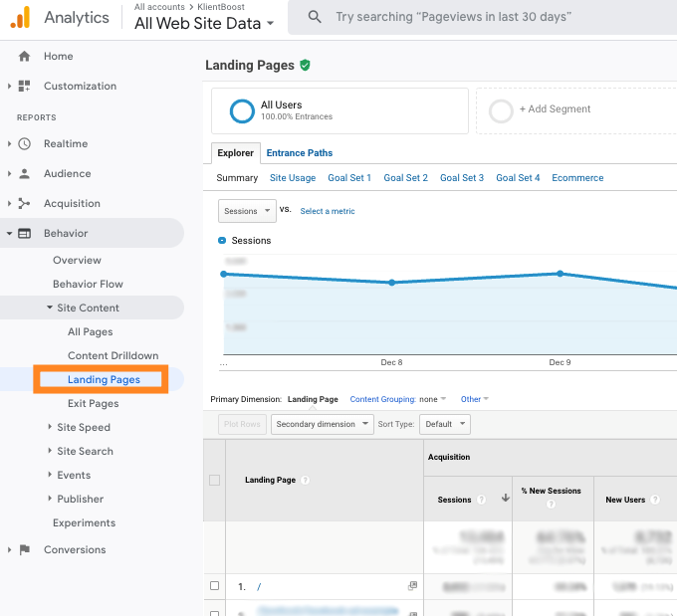This screenshot has height=616, width=677.
Task: Switch to the Entrance Paths tab
Action: (x=299, y=153)
